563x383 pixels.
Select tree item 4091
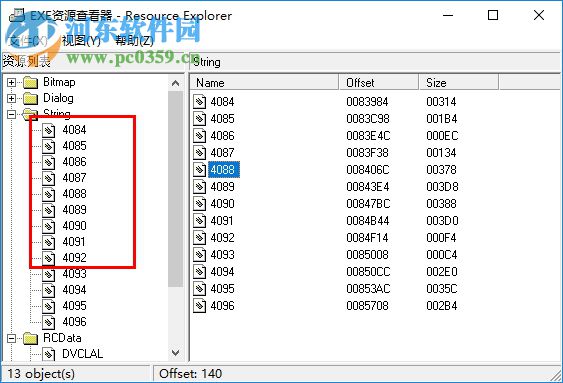coord(74,242)
